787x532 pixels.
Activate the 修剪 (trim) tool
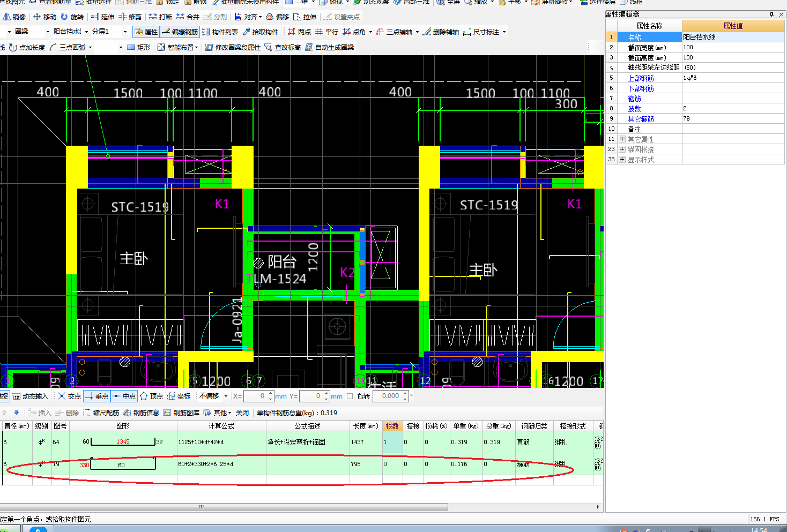pos(130,17)
